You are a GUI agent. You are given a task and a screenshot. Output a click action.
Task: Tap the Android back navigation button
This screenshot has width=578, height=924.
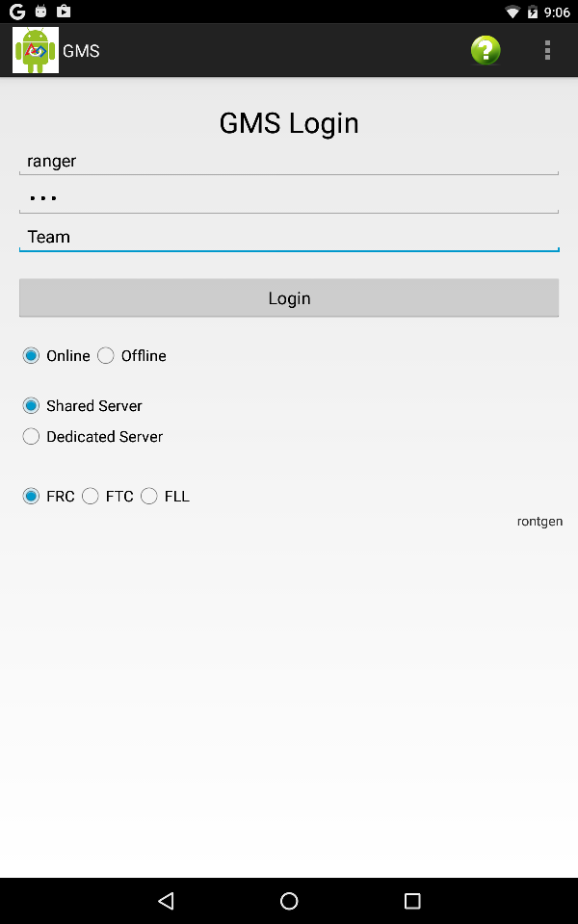pyautogui.click(x=167, y=901)
